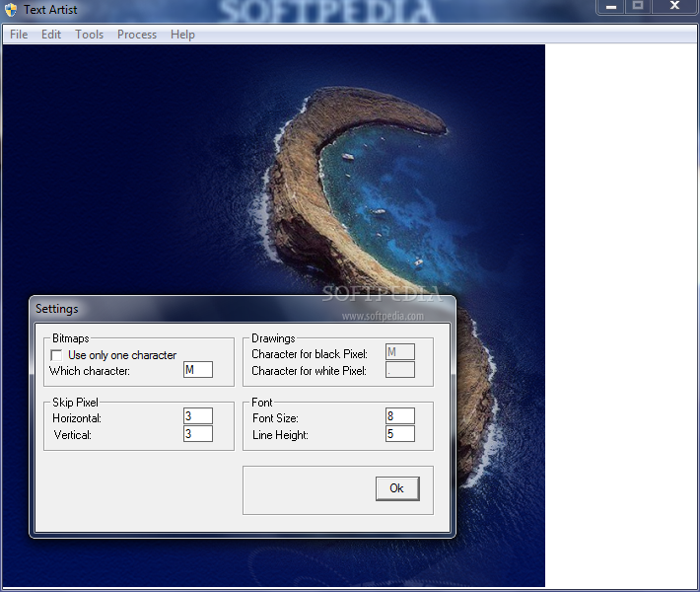Open the Process menu
The height and width of the screenshot is (592, 700).
tap(137, 35)
